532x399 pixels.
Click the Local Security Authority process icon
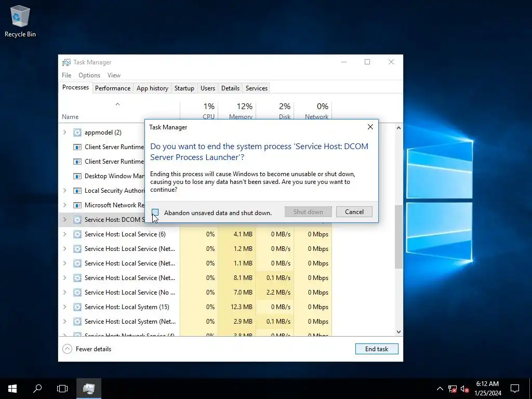77,191
